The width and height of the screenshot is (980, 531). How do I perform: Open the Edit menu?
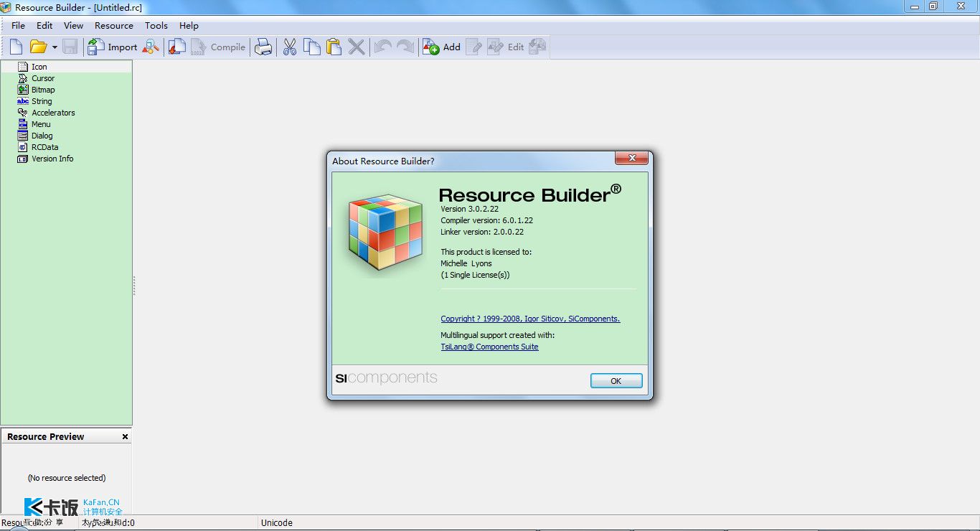pyautogui.click(x=44, y=26)
